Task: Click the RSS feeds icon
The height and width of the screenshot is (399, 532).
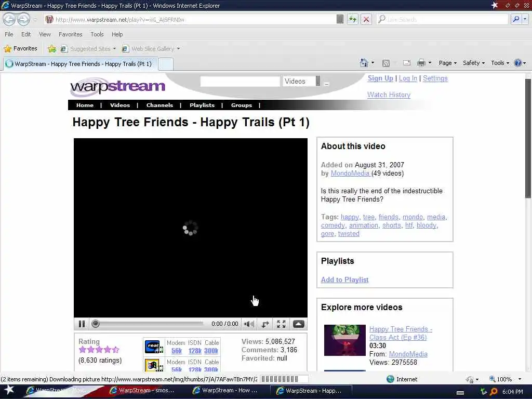Action: 386,63
